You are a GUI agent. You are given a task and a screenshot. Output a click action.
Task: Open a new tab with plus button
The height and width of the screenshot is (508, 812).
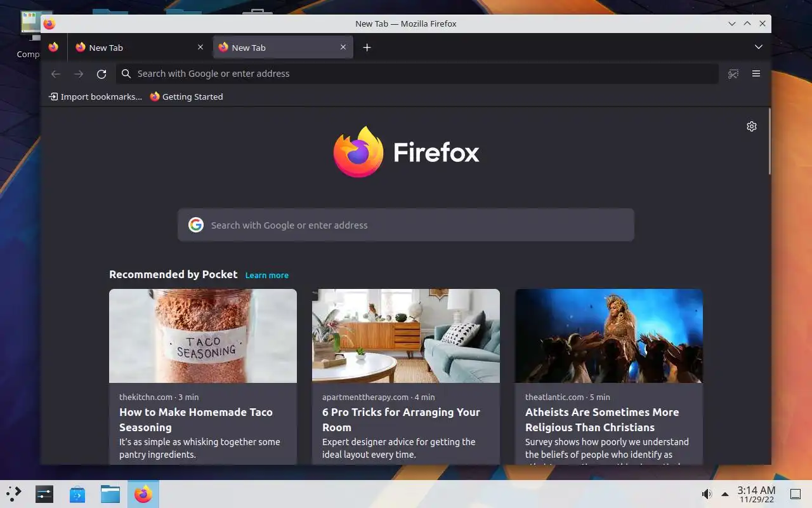(367, 48)
